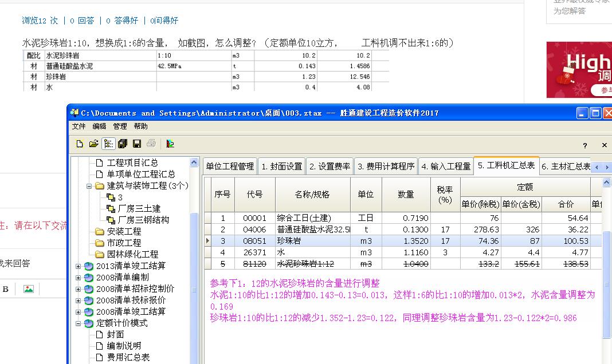Open the 帮助 menu
The image size is (612, 364).
[x=140, y=126]
